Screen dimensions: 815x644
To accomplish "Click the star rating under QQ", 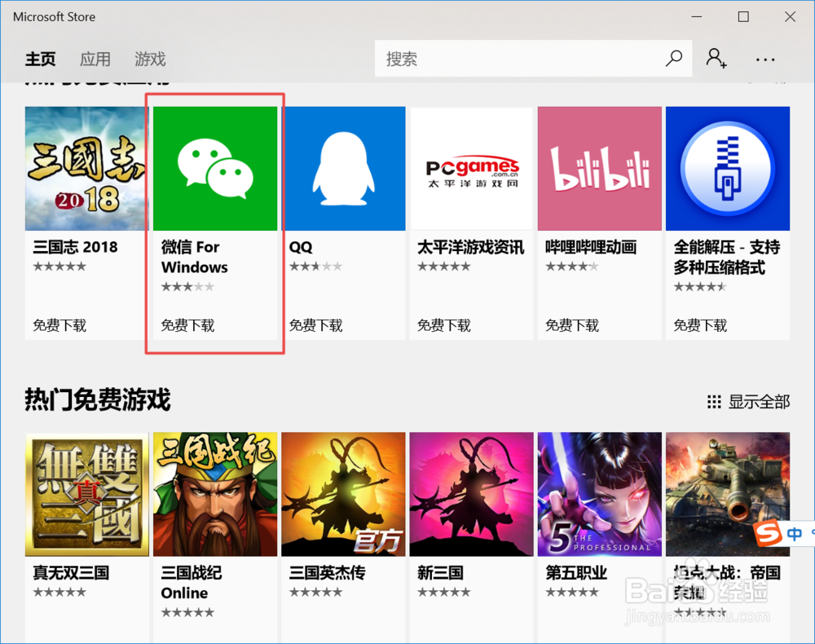I will [x=316, y=267].
